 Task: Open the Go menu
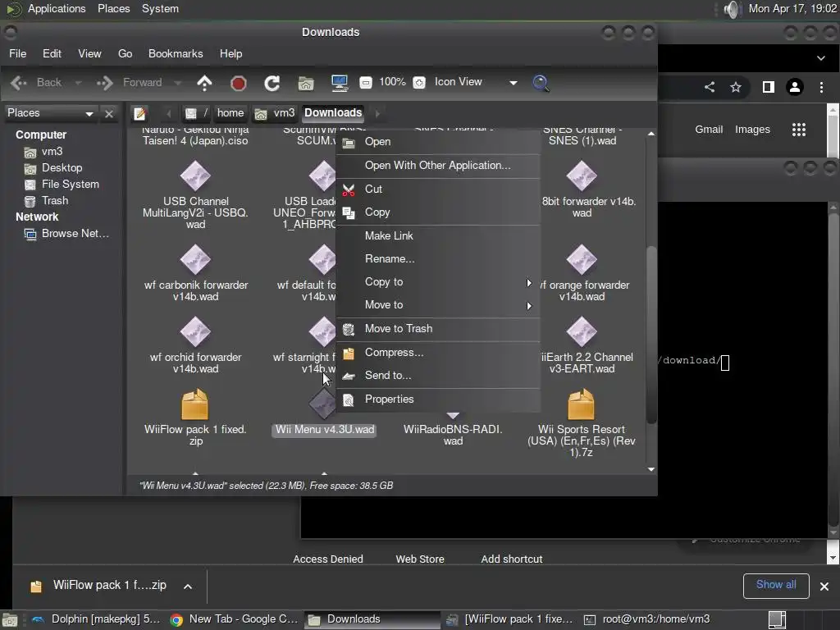click(x=125, y=53)
